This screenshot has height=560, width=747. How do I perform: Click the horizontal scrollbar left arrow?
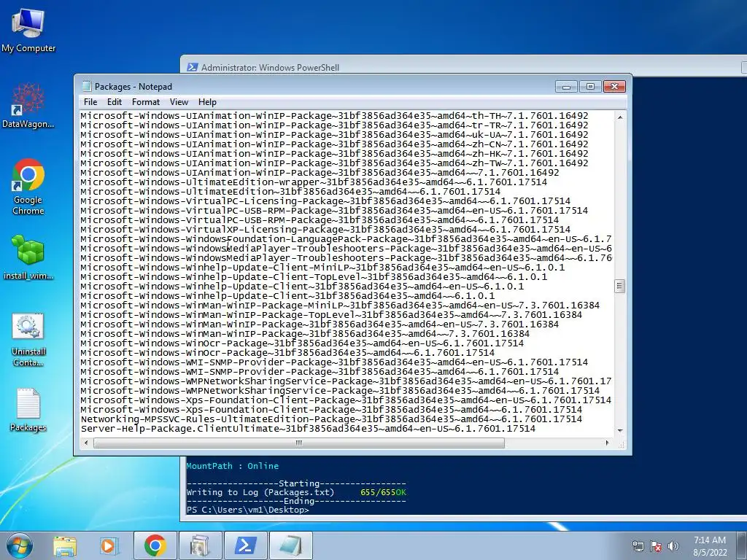click(x=86, y=443)
